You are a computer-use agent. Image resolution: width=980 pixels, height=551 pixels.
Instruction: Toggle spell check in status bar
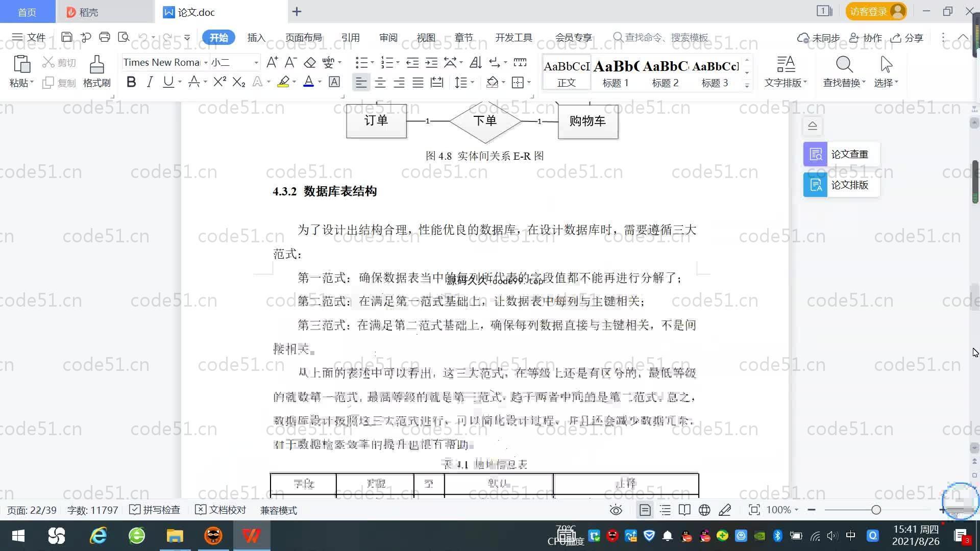155,510
